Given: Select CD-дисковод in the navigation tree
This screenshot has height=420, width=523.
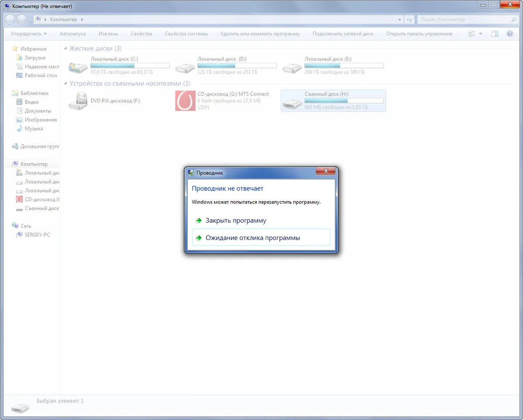Looking at the screenshot, I should (x=42, y=199).
